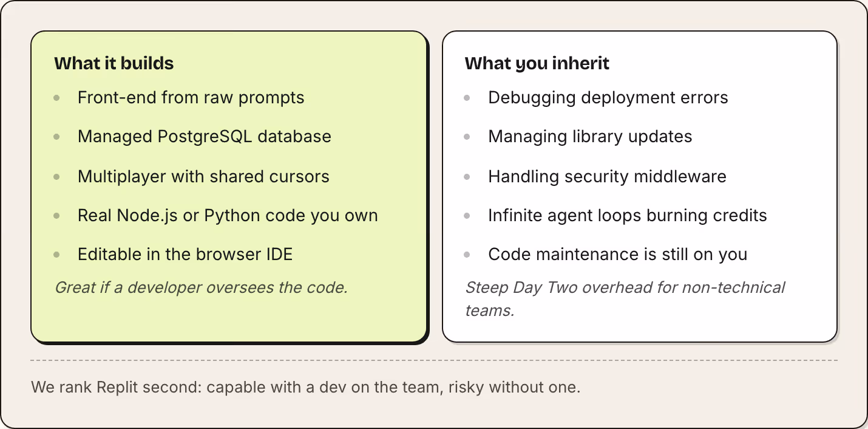Click "Handling security middleware" item
The width and height of the screenshot is (868, 429).
pyautogui.click(x=607, y=177)
